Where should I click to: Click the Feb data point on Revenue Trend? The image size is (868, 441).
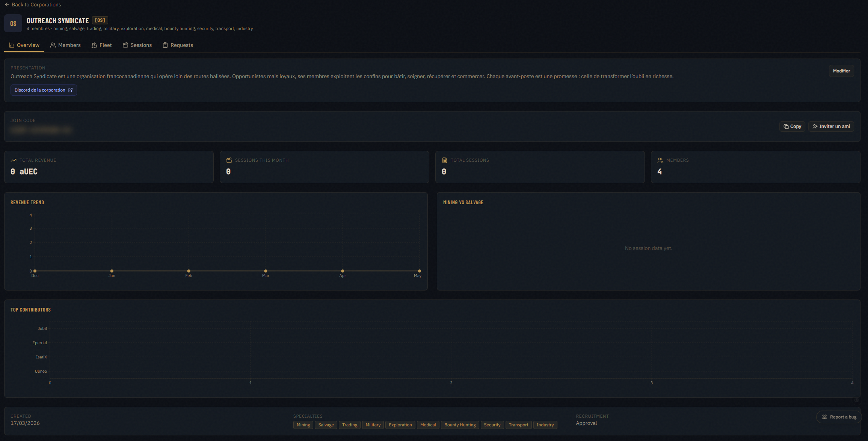click(189, 271)
